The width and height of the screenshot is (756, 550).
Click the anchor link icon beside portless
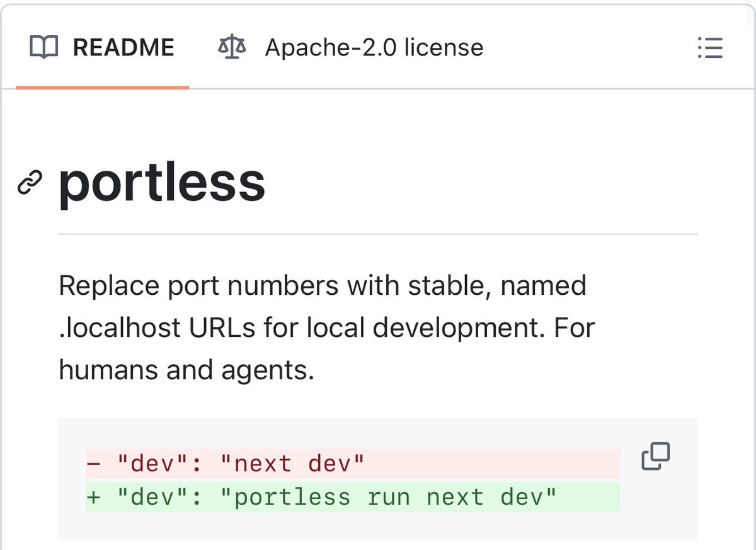click(30, 183)
